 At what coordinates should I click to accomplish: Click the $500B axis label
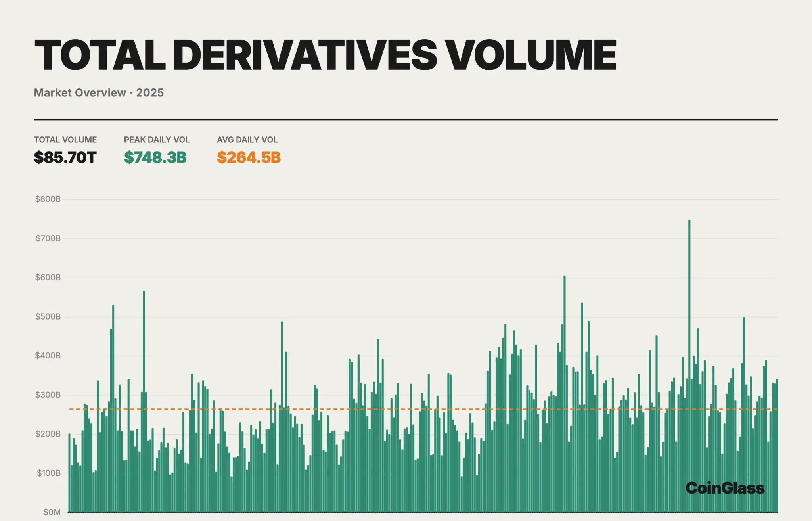point(48,317)
